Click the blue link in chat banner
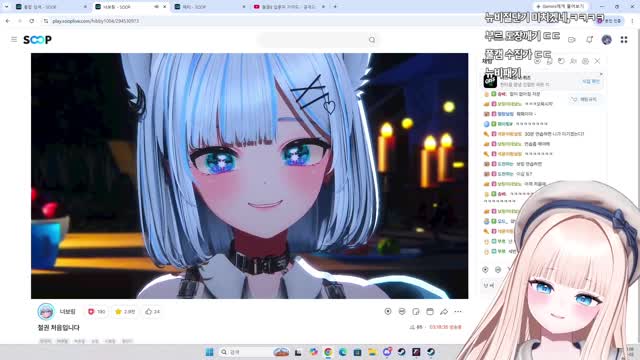The image size is (640, 360). 591,82
